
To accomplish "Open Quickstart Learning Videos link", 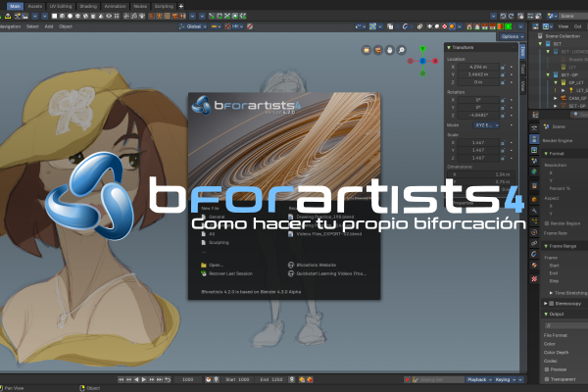I will (327, 273).
